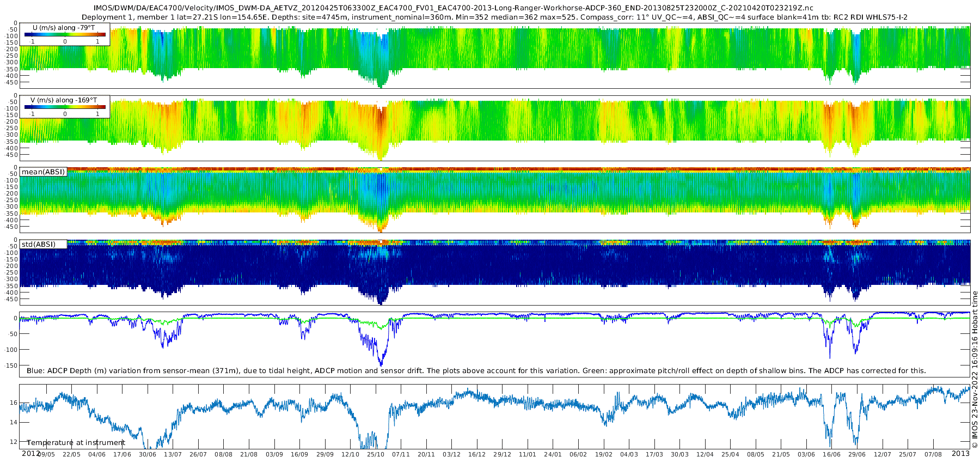The image size is (980, 463).
Task: Click the '03/12' date tick label
Action: pos(451,454)
